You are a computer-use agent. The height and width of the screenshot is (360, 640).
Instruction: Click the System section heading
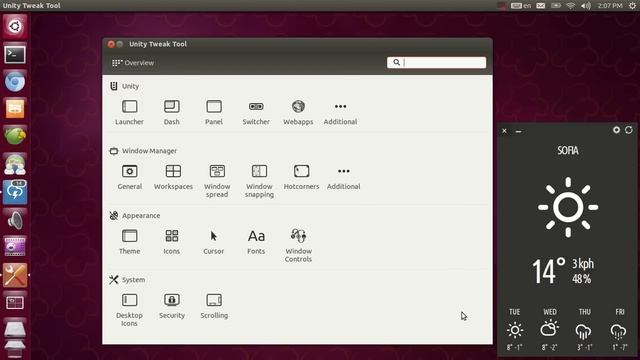pyautogui.click(x=127, y=280)
